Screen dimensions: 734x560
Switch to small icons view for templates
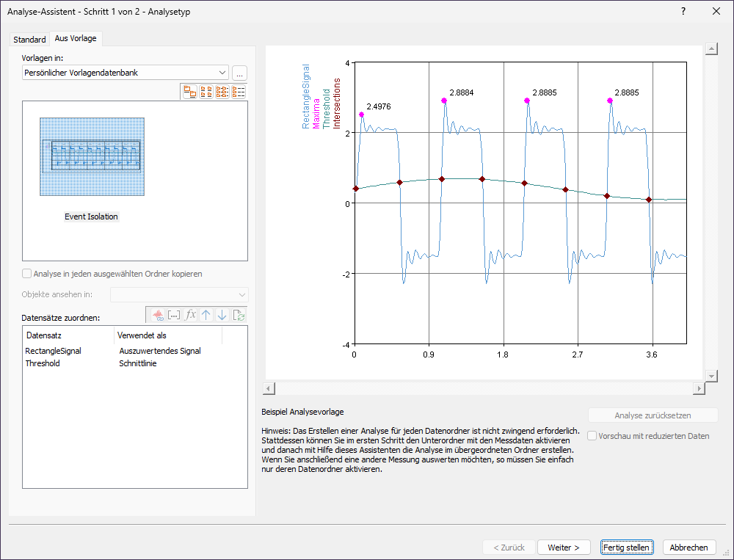point(206,92)
